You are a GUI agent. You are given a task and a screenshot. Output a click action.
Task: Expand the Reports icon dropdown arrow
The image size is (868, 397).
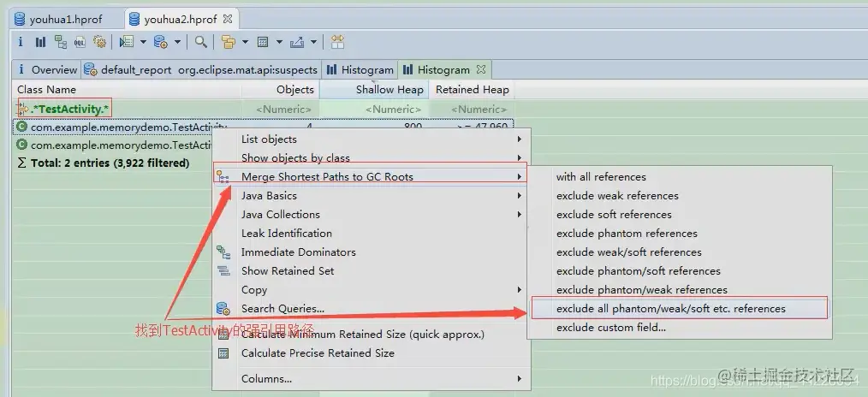point(143,41)
